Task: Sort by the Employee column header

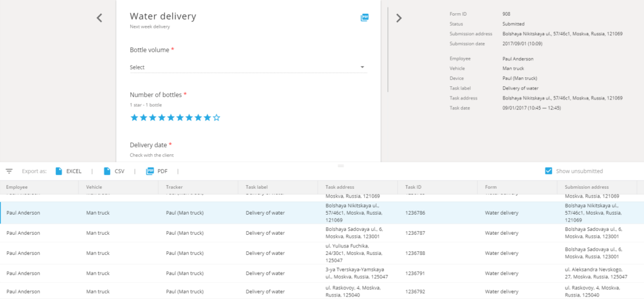Action: pyautogui.click(x=17, y=187)
